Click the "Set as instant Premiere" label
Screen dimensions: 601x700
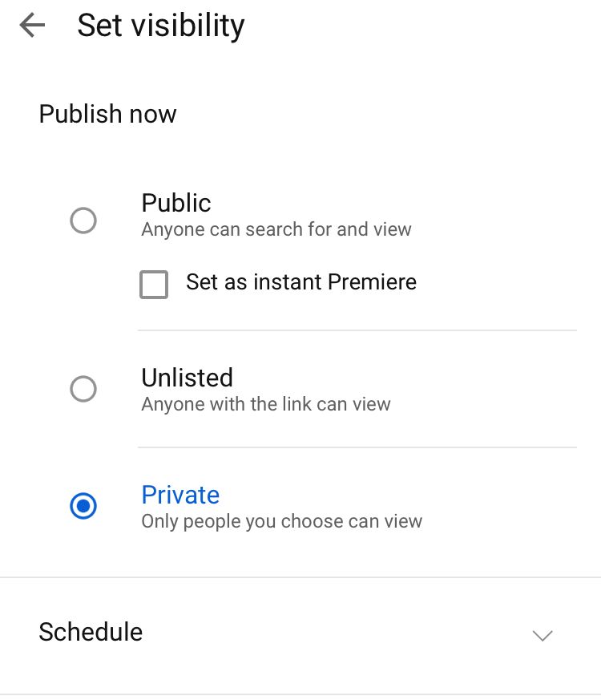[300, 282]
